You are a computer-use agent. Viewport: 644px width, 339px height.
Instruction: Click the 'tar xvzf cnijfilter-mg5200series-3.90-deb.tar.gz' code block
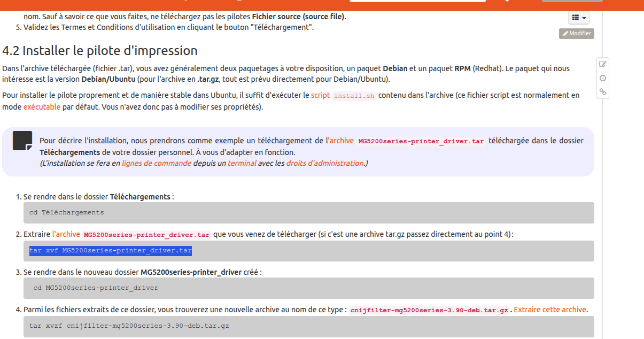pyautogui.click(x=309, y=326)
